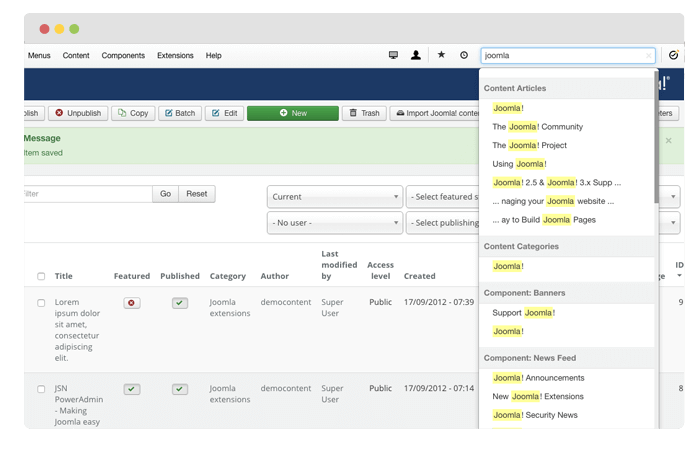Sort table by Published column

[180, 276]
